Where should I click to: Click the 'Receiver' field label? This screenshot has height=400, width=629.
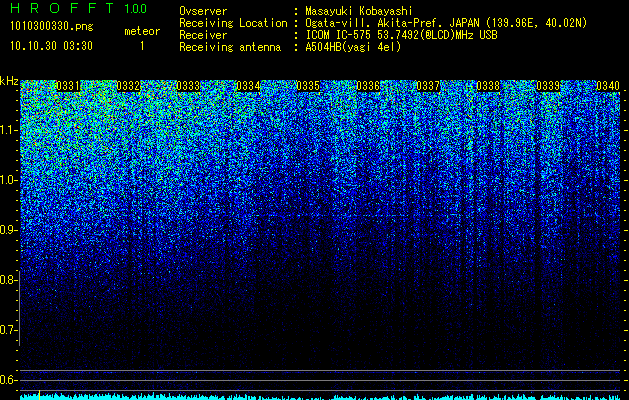[x=203, y=35]
